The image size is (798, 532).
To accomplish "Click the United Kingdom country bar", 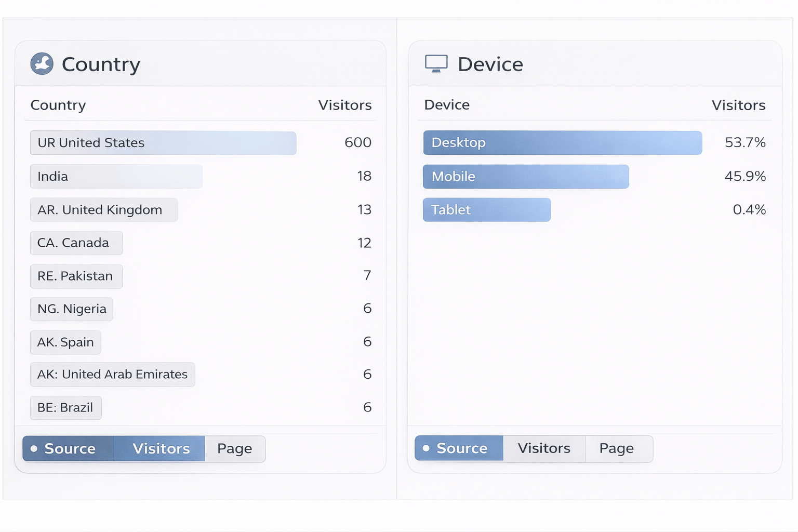I will coord(103,210).
